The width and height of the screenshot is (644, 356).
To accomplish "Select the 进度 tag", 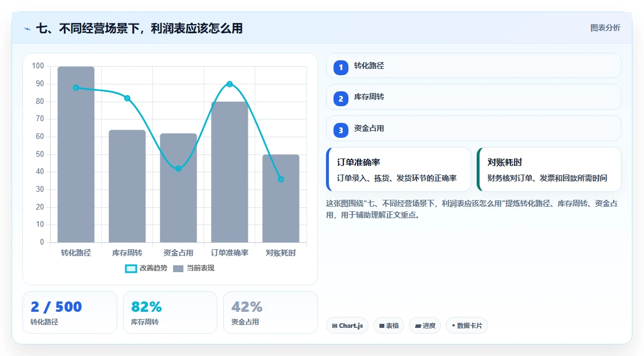I will [425, 326].
